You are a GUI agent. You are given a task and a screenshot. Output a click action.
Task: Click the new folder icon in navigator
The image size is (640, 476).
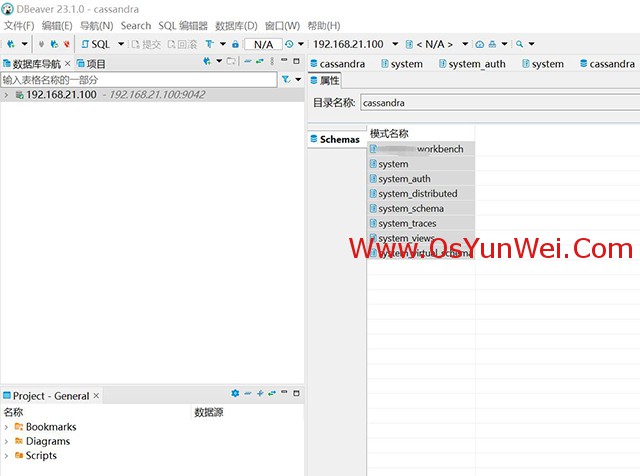pos(231,61)
